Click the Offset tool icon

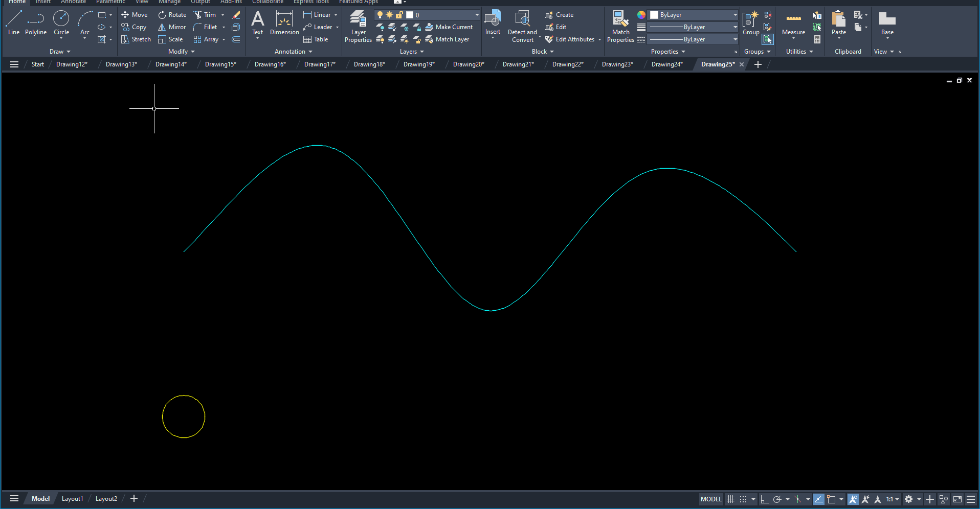(236, 39)
